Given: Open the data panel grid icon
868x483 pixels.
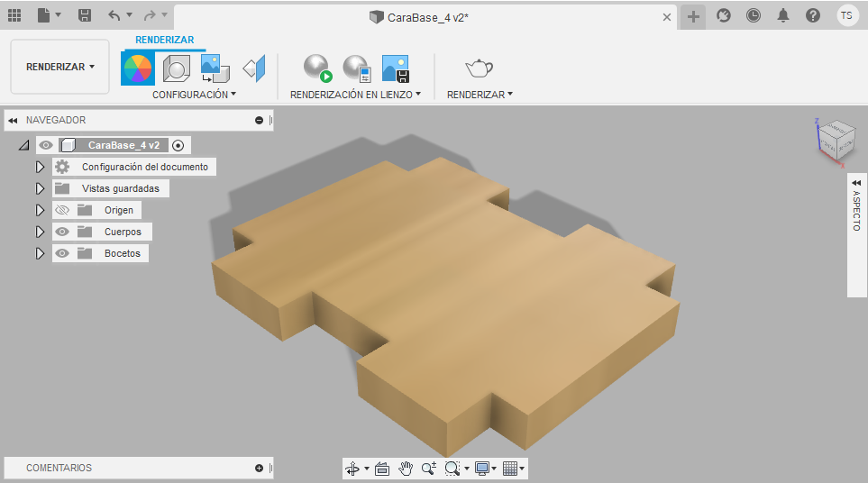Looking at the screenshot, I should [x=14, y=15].
